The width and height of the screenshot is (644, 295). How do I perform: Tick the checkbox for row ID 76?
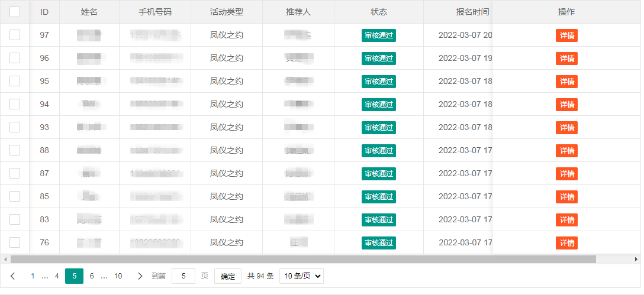[x=15, y=242]
